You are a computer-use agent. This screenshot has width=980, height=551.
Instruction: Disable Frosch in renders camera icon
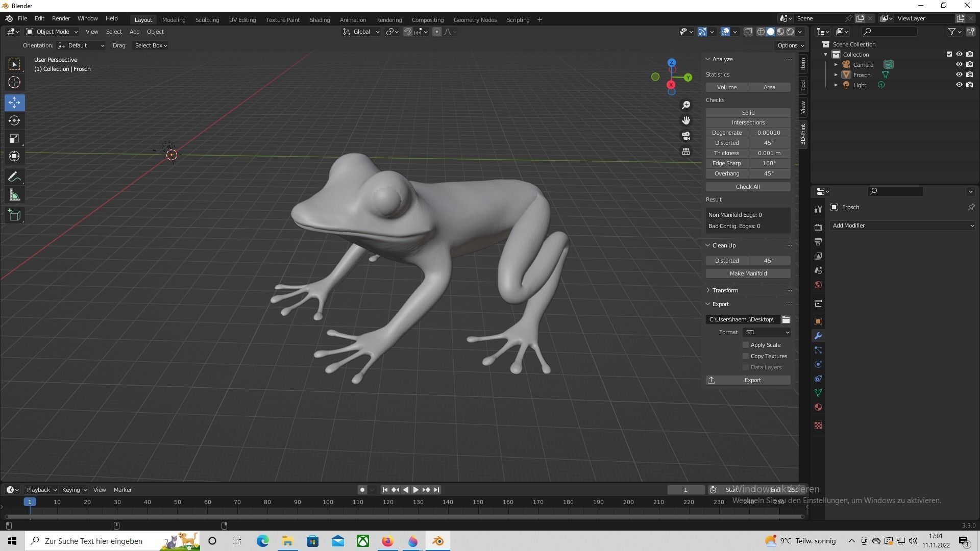tap(969, 75)
